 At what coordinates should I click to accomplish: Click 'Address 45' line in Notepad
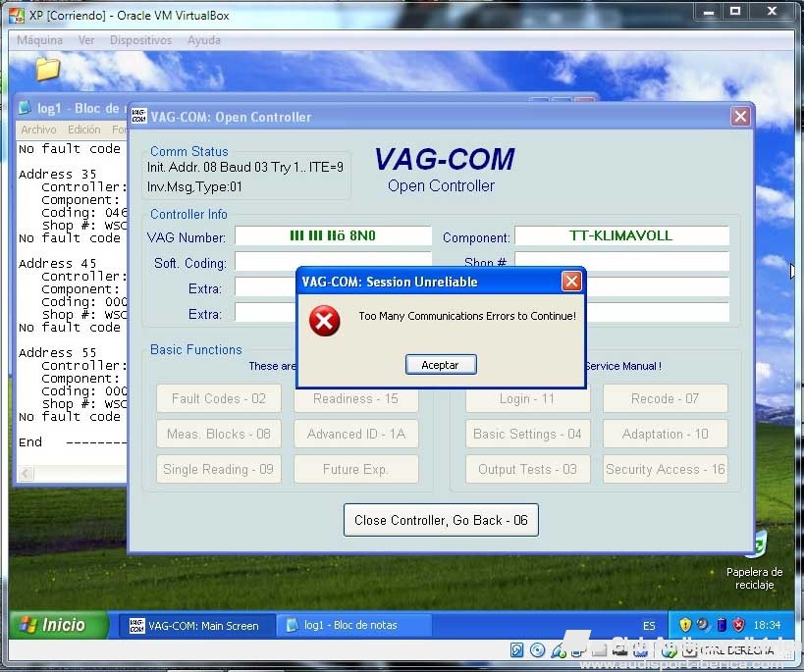coord(57,264)
